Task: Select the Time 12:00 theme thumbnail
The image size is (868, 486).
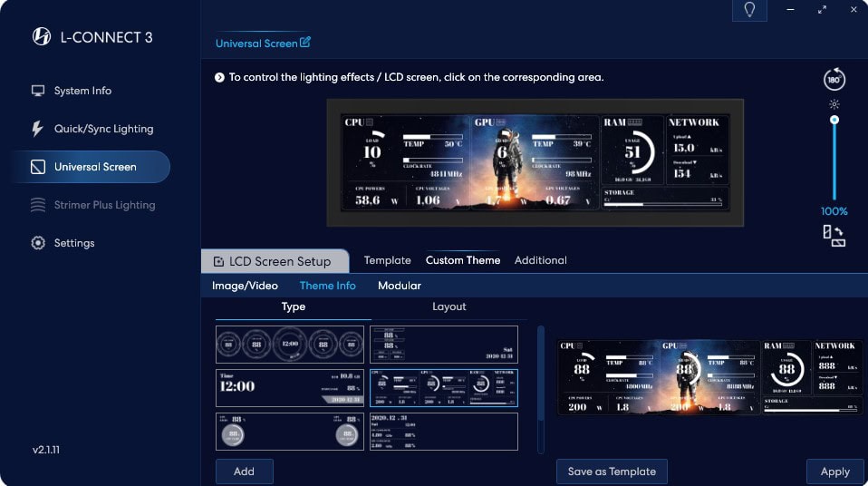Action: coord(290,387)
